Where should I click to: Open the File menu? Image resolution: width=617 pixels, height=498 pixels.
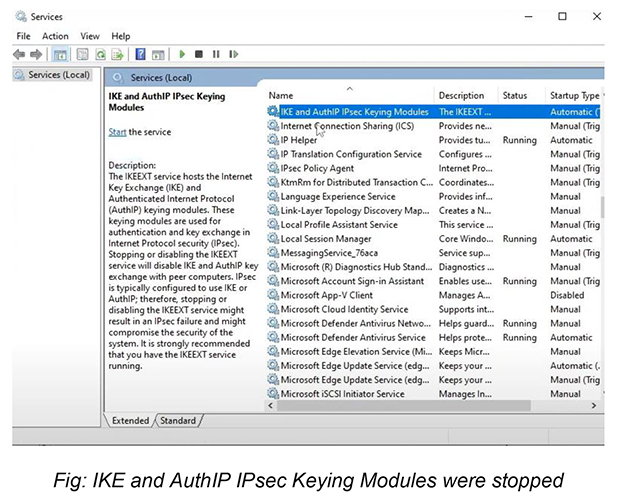(x=23, y=36)
